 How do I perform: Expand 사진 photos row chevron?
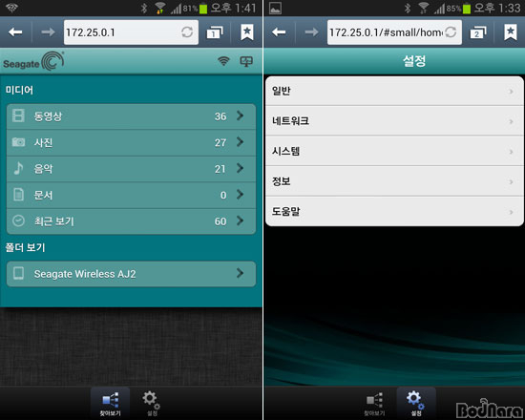tap(240, 142)
